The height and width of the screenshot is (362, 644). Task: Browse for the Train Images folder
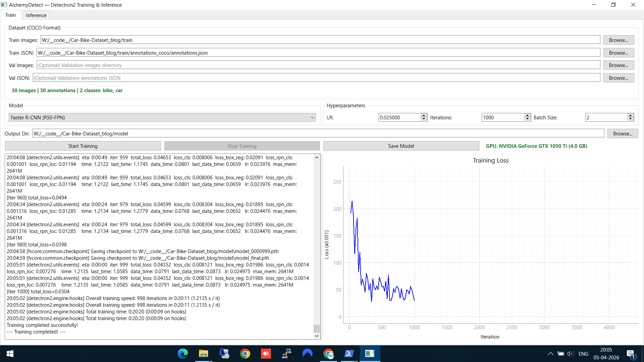pyautogui.click(x=619, y=40)
